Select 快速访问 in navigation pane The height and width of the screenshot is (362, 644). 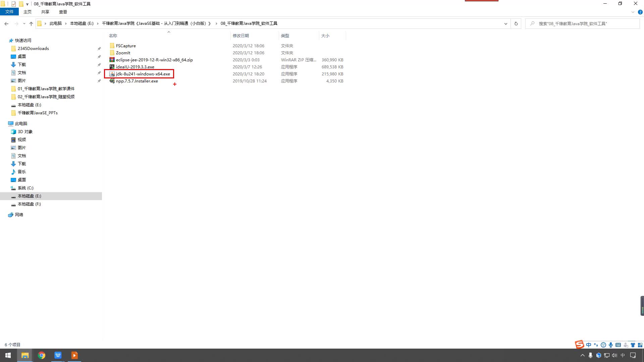(23, 40)
